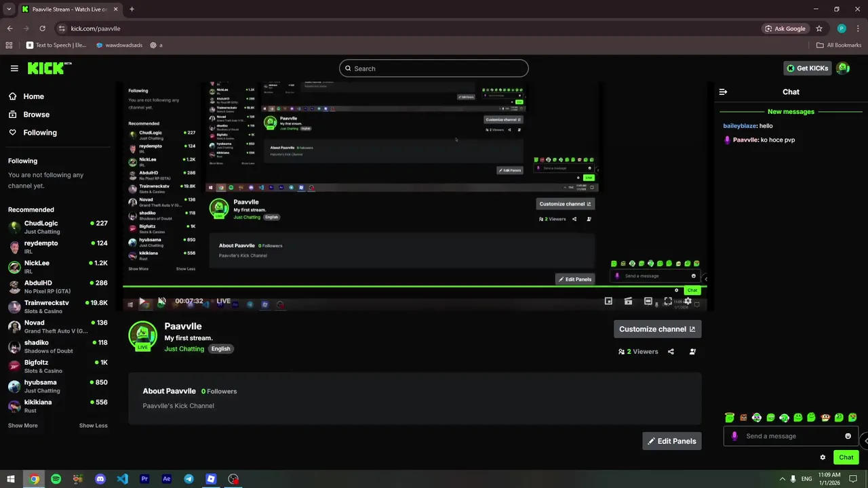
Task: Open the user avatar menu top right
Action: [x=843, y=68]
